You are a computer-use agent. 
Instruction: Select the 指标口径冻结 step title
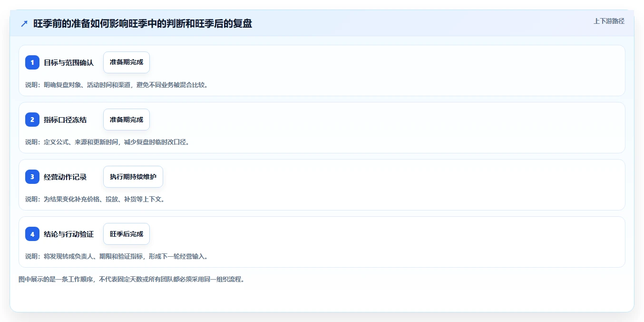coord(65,120)
